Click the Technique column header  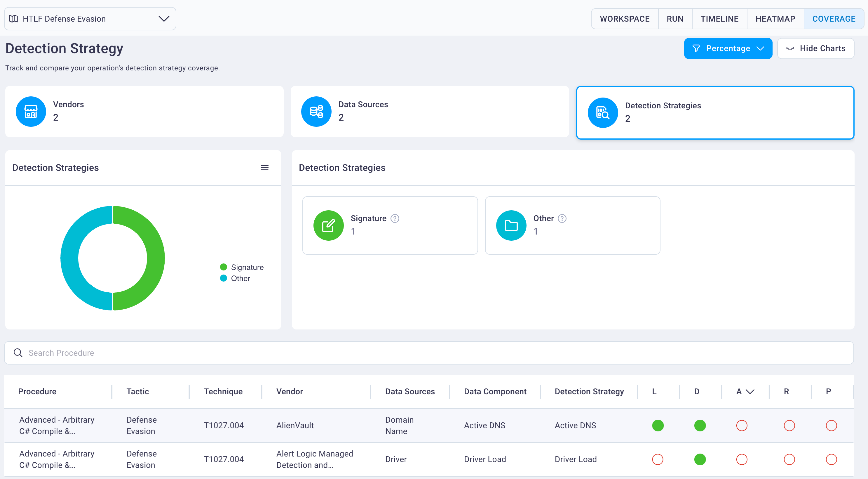coord(223,391)
